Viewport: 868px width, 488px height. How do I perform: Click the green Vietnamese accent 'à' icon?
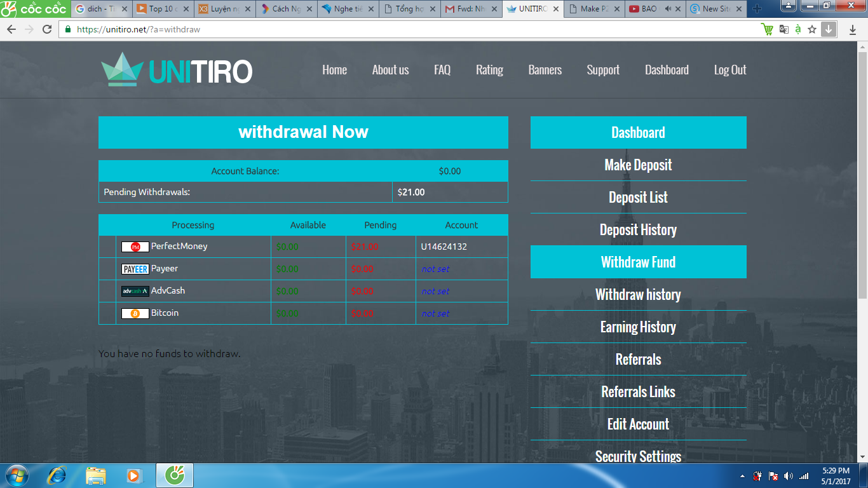click(797, 29)
